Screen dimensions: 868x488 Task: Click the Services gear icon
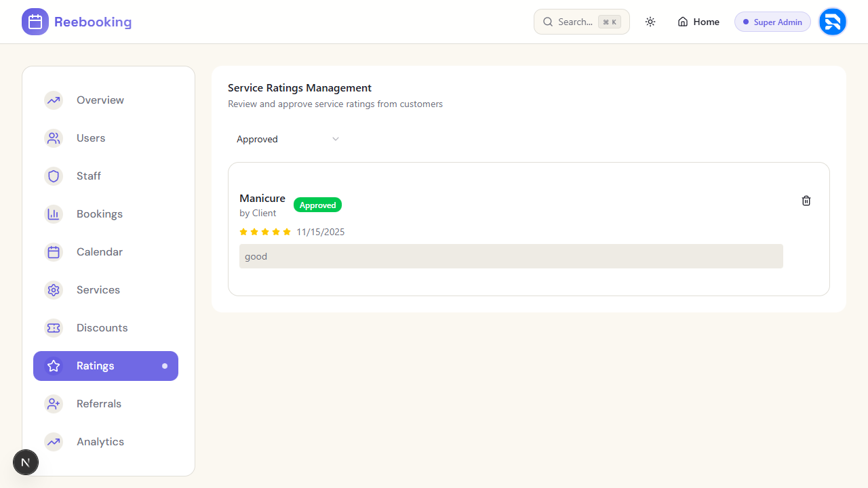pyautogui.click(x=54, y=290)
